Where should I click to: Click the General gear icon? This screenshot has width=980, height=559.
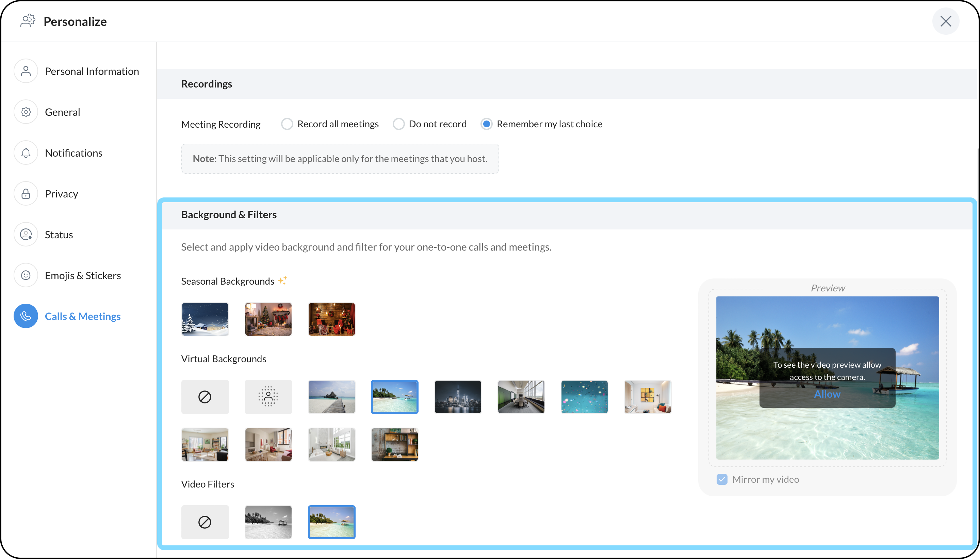click(26, 112)
